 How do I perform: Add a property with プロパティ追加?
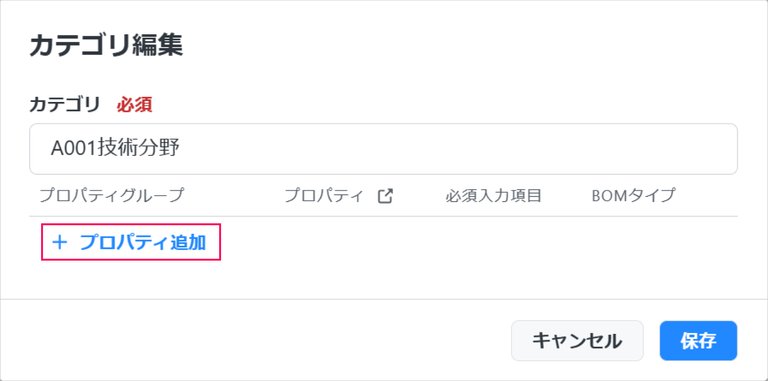pos(131,242)
